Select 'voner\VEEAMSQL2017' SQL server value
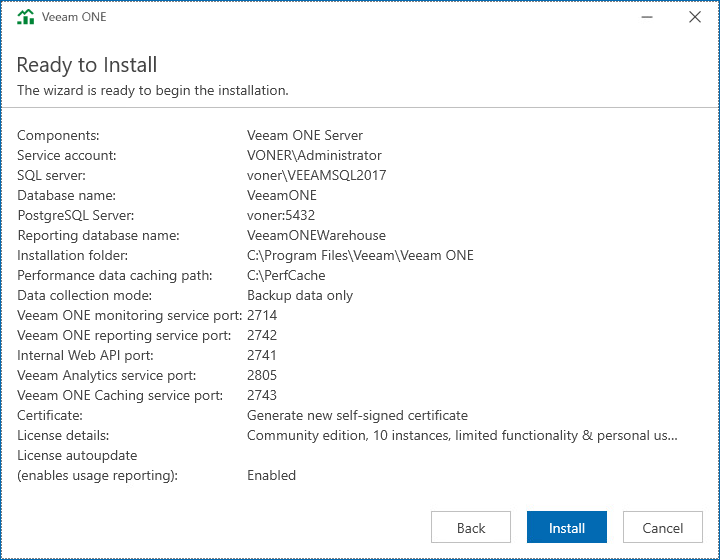This screenshot has height=560, width=720. (316, 175)
